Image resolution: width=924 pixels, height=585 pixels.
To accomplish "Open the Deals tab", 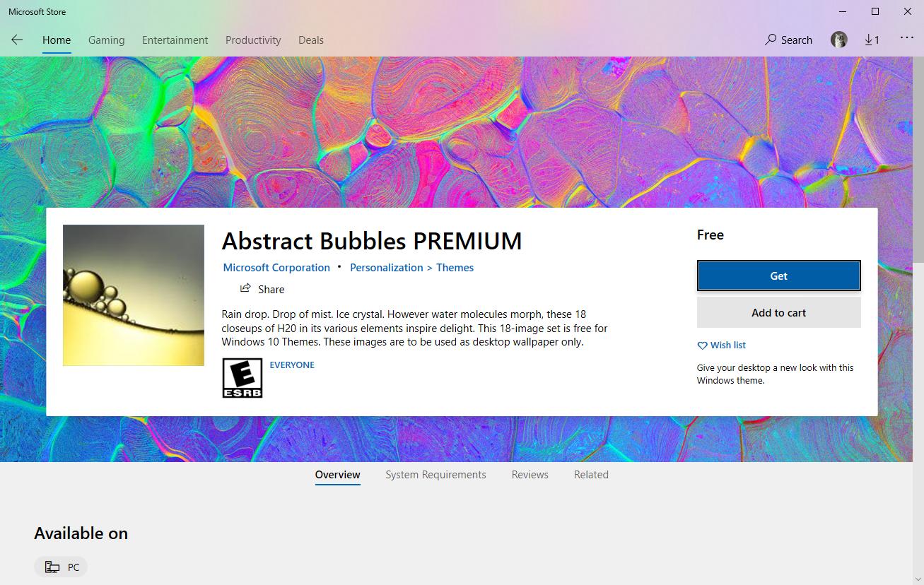I will point(311,40).
